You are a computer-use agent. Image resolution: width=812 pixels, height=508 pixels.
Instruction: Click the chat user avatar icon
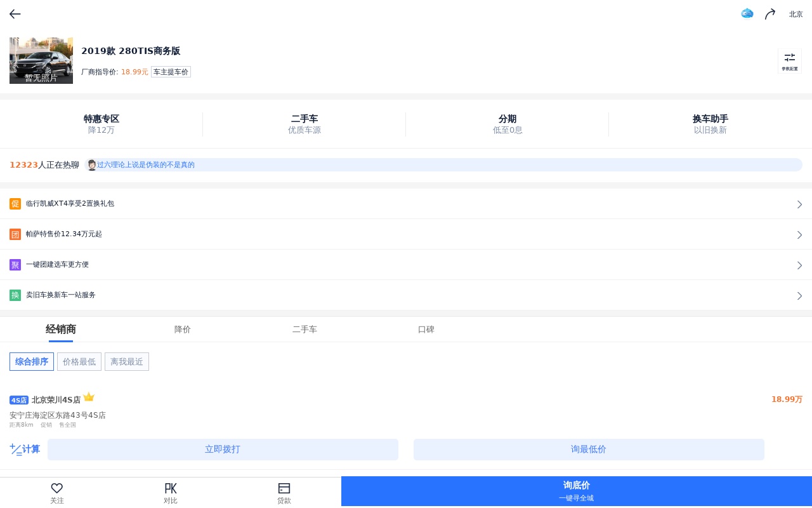(91, 164)
